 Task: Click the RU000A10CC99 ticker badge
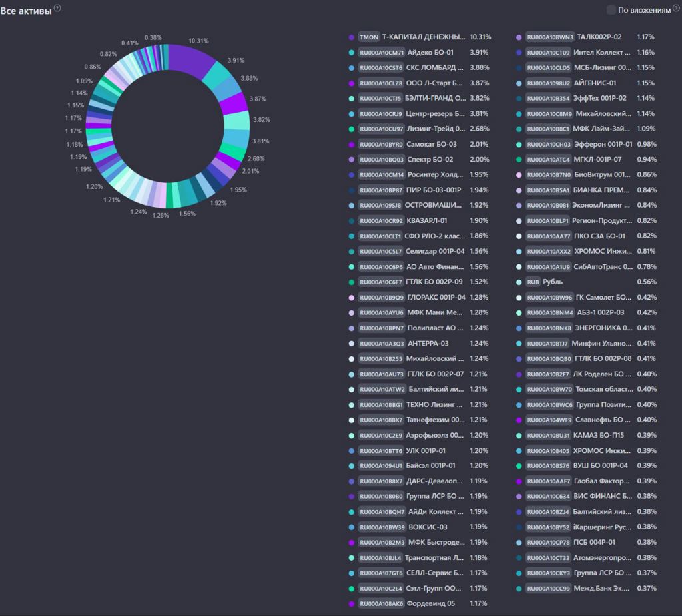[x=549, y=589]
